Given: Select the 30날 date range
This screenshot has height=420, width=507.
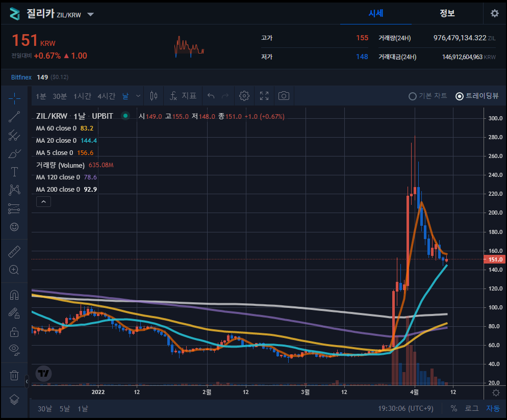Looking at the screenshot, I should pyautogui.click(x=44, y=409).
